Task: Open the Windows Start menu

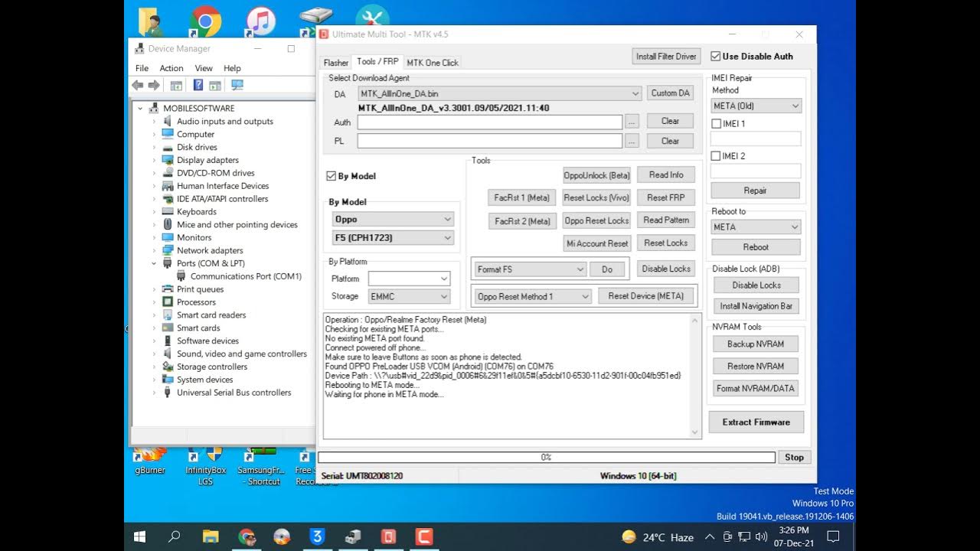Action: coord(140,536)
